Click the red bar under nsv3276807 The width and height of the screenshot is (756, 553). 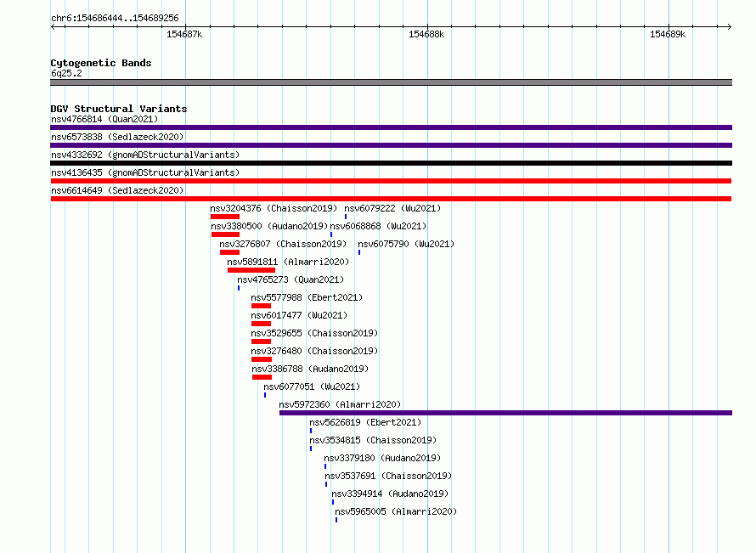pyautogui.click(x=229, y=252)
